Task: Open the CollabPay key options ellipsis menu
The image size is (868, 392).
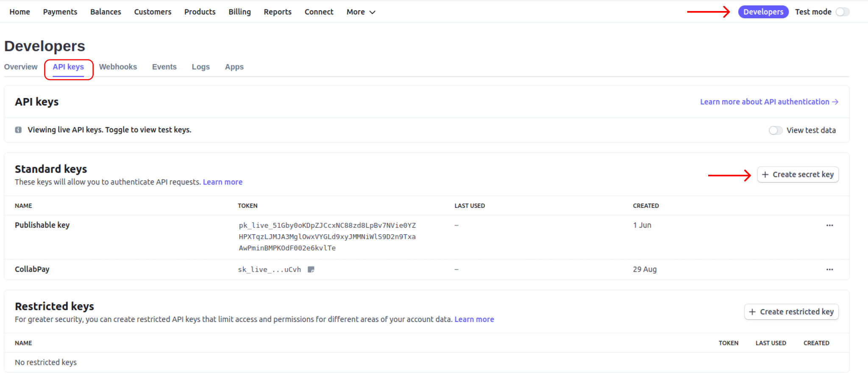Action: pos(829,269)
